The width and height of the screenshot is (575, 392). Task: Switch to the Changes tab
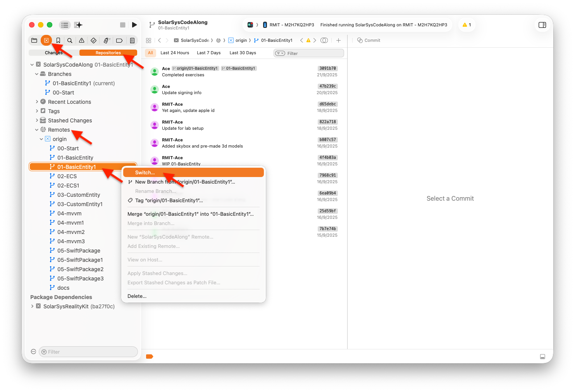(x=54, y=53)
